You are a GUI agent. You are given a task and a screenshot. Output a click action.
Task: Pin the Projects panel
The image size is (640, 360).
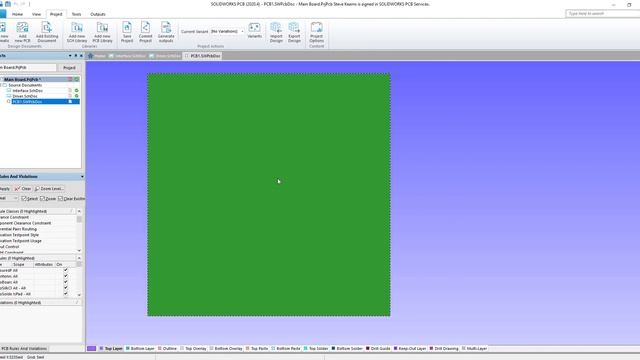76,56
